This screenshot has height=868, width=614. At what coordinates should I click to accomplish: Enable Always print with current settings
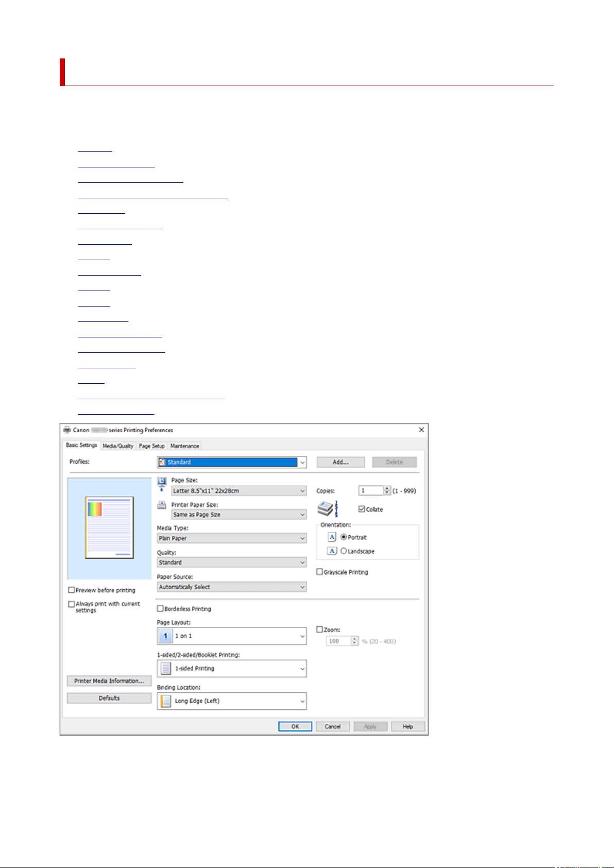click(x=72, y=604)
